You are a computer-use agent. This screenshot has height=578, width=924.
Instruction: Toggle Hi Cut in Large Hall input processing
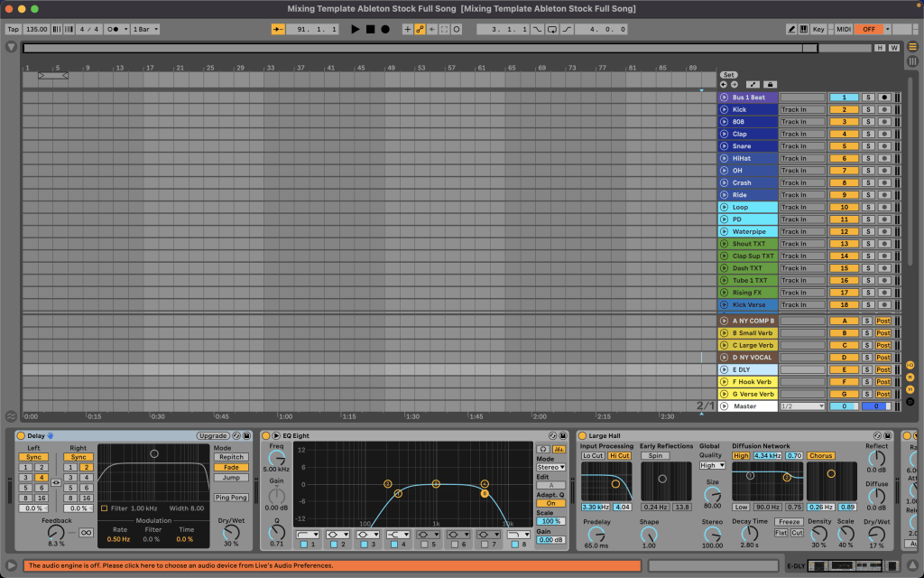click(x=619, y=455)
